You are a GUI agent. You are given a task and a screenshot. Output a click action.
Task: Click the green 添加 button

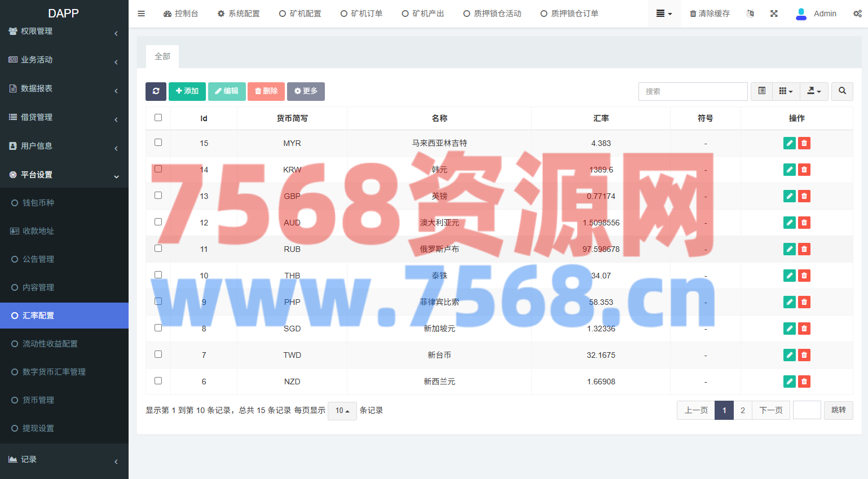[187, 91]
